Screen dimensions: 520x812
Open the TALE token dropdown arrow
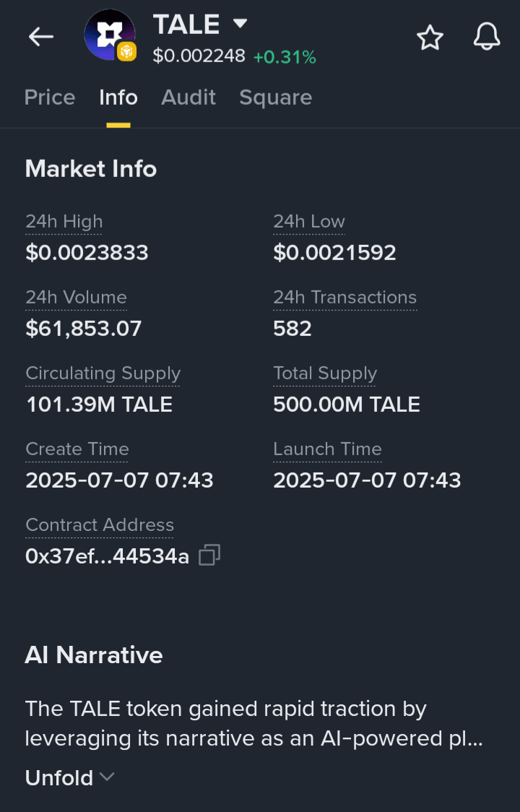[240, 23]
